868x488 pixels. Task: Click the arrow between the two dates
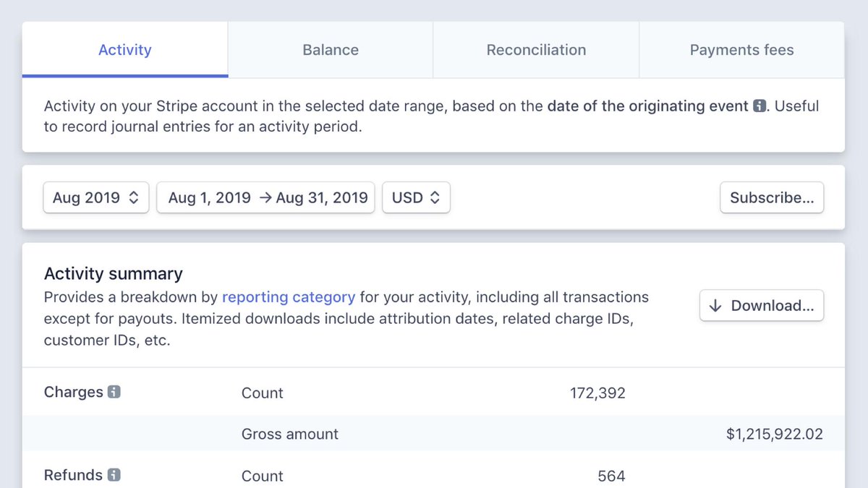pyautogui.click(x=264, y=197)
